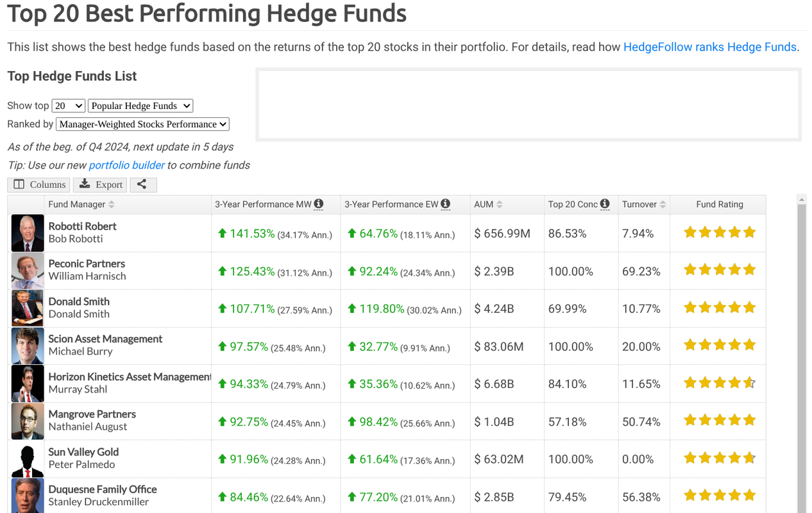
Task: Click the 20.00% turnover value
Action: pyautogui.click(x=641, y=346)
